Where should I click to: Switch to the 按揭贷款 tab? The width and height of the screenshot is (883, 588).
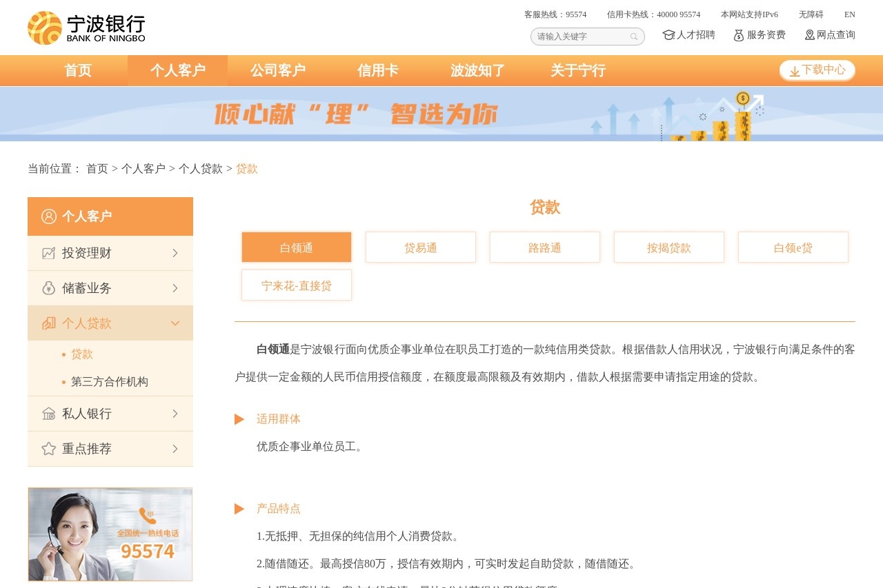[668, 247]
